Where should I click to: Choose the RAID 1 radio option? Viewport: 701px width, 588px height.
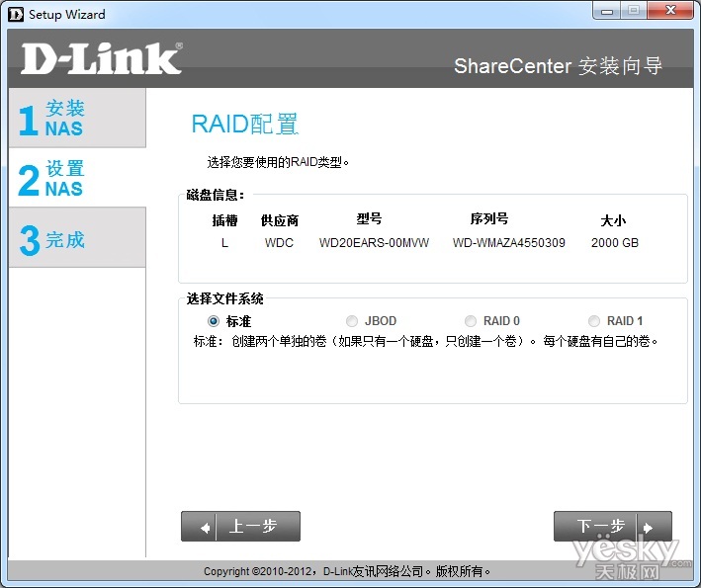click(x=593, y=321)
